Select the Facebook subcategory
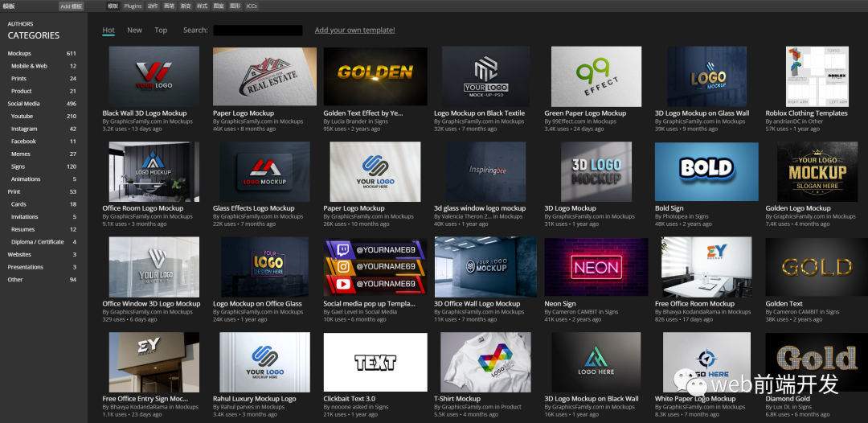 (x=42, y=142)
